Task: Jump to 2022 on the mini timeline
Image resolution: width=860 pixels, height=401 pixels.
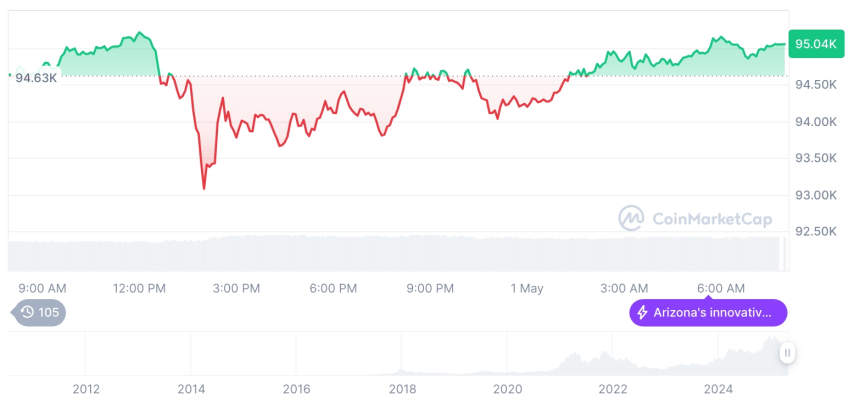Action: click(x=613, y=389)
